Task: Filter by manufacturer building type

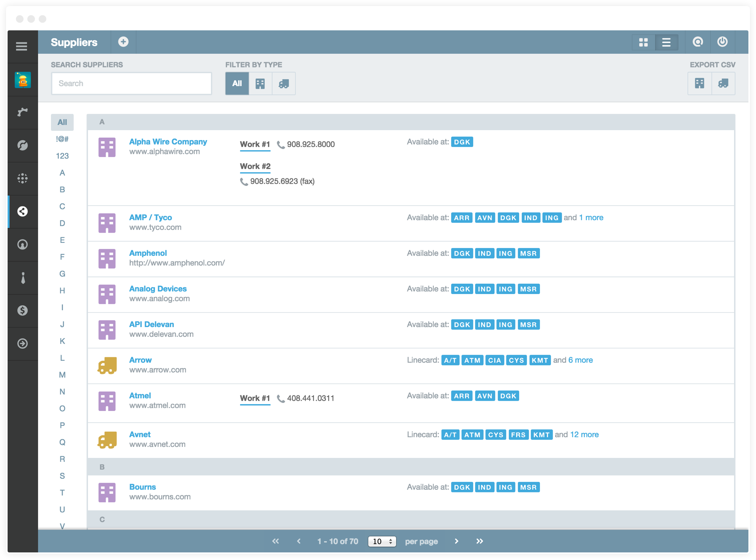Action: point(260,83)
